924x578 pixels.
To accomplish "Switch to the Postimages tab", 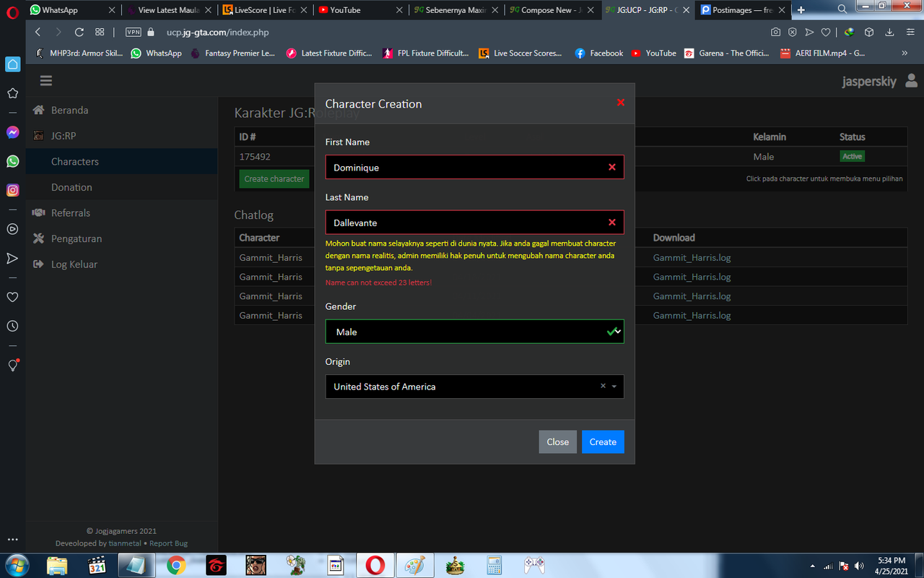I will point(743,10).
